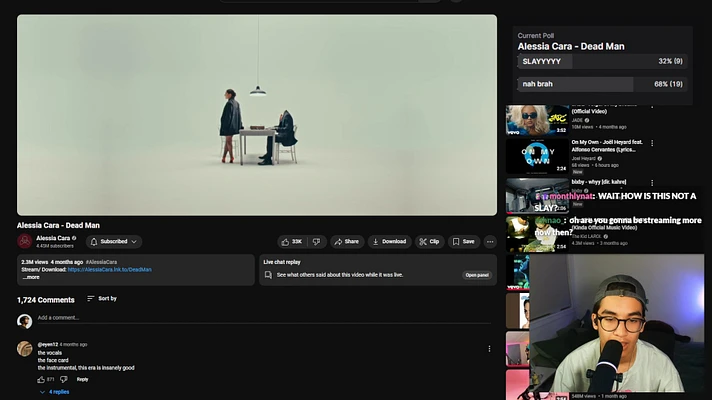Click the 1,724 Comments count text
The width and height of the screenshot is (712, 400).
(45, 300)
